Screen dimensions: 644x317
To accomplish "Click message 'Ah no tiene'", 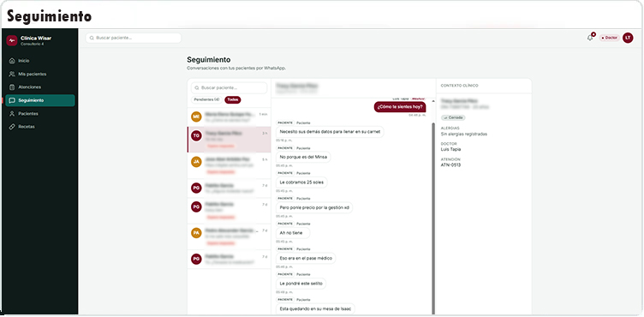I will (x=293, y=233).
